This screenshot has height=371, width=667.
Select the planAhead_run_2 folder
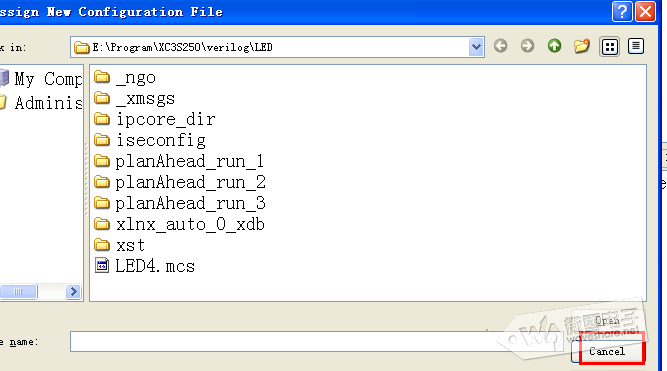point(180,183)
